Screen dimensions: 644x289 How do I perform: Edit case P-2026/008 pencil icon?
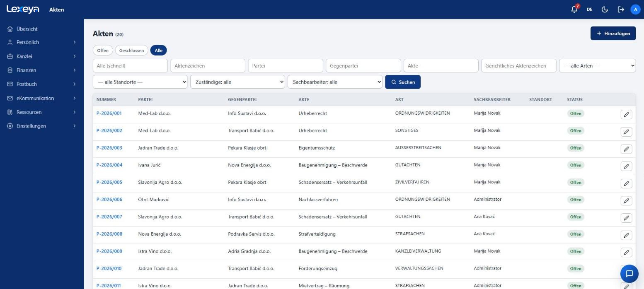626,235
